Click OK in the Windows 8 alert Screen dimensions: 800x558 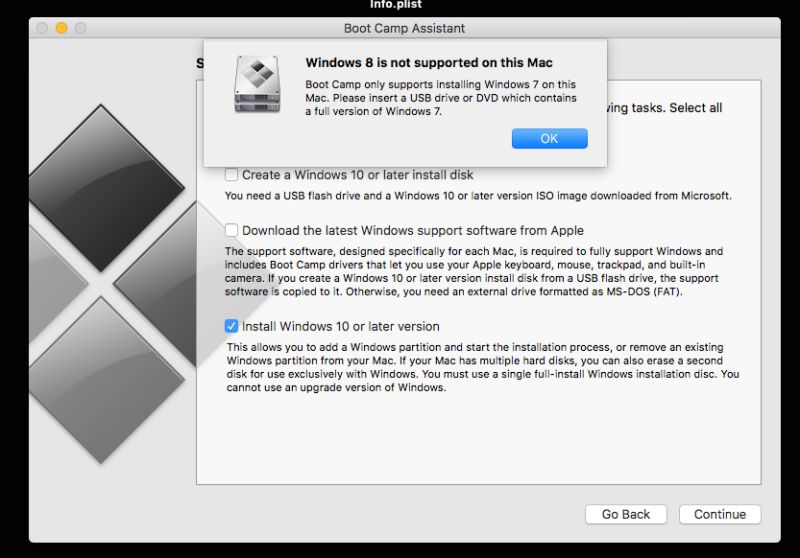click(x=549, y=139)
